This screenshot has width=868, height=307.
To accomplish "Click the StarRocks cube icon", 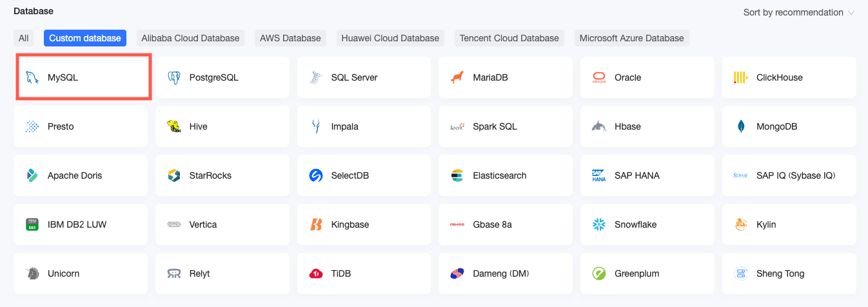I will pyautogui.click(x=173, y=175).
